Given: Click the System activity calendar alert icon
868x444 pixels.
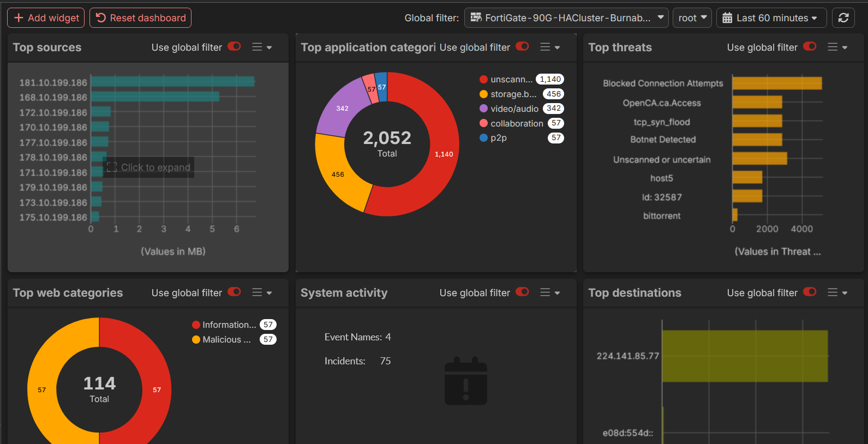Looking at the screenshot, I should (x=466, y=381).
